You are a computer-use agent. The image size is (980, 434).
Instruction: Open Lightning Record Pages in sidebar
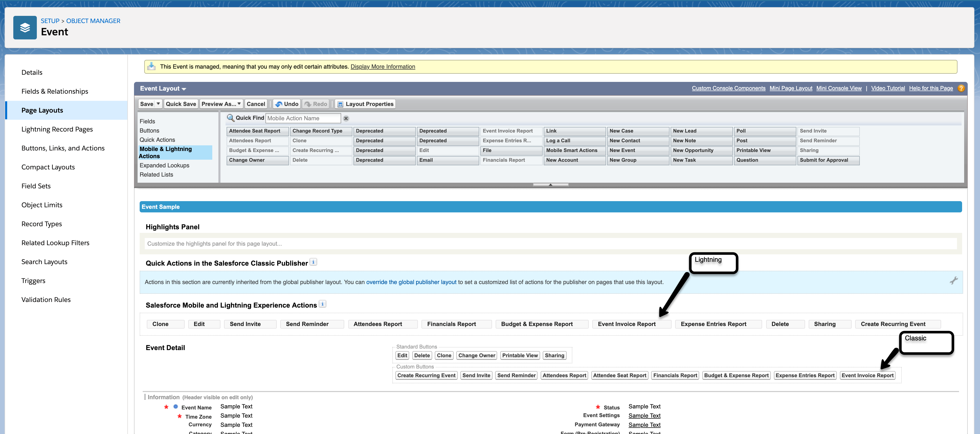(57, 129)
